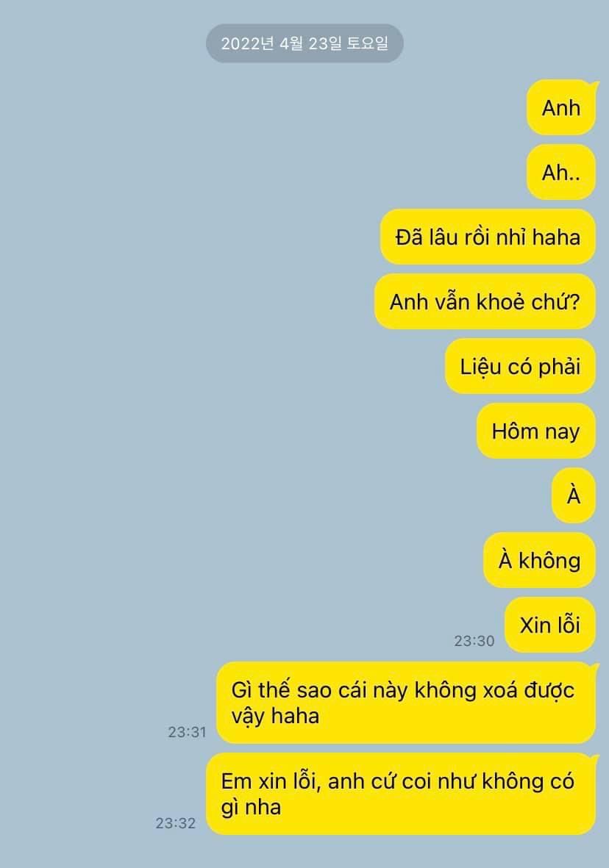Click the word 'không' in 'À không' bubble
Viewport: 609px width, 868px height.
549,560
